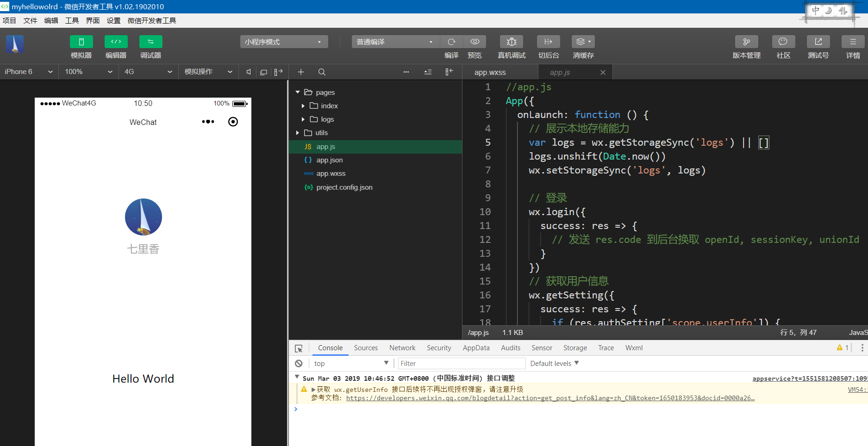Toggle the Editor panel button

point(116,42)
